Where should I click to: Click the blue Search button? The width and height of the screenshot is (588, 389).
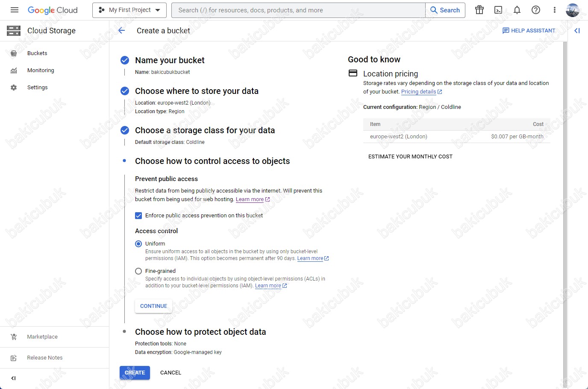coord(445,10)
